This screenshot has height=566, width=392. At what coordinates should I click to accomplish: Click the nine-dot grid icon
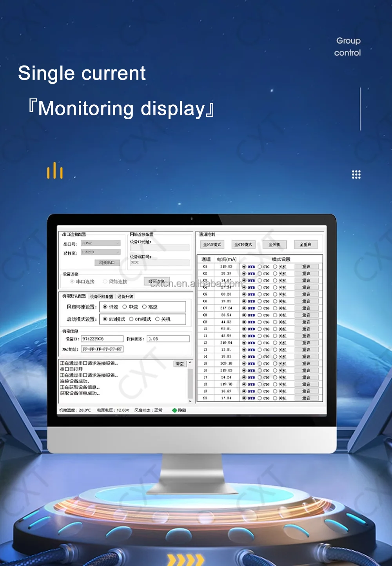[356, 175]
